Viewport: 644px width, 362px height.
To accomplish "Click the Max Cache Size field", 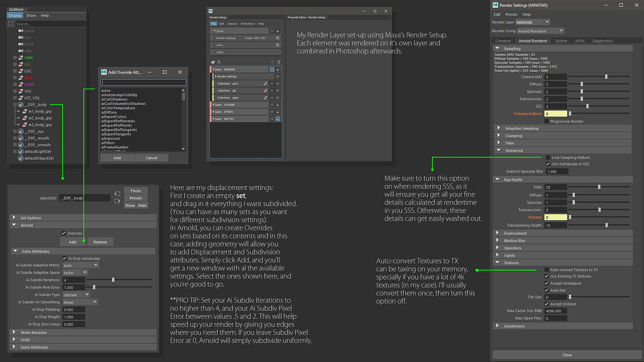I will 555,311.
